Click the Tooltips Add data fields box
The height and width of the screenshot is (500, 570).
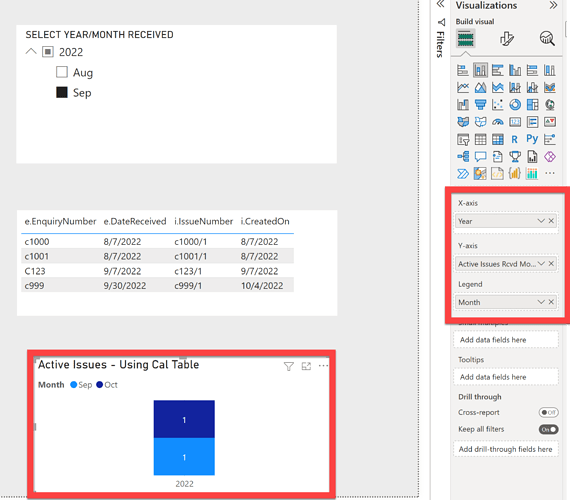click(x=506, y=377)
